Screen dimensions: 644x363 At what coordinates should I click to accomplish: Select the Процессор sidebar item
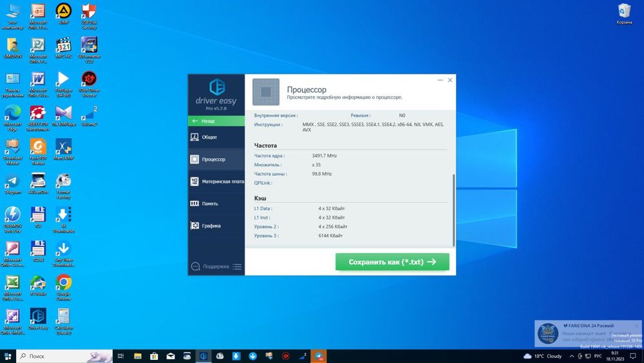point(216,159)
